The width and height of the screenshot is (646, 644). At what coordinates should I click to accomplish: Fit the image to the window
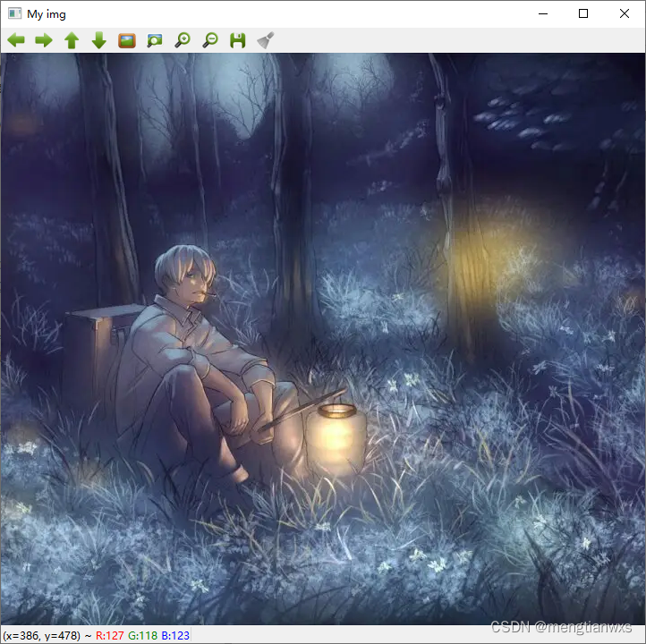click(x=155, y=40)
